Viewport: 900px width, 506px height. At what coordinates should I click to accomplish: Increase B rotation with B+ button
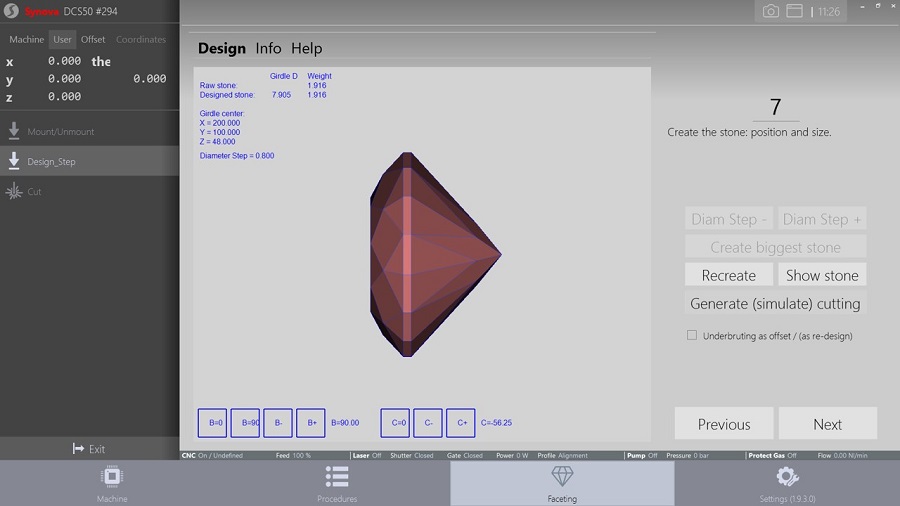pyautogui.click(x=312, y=423)
